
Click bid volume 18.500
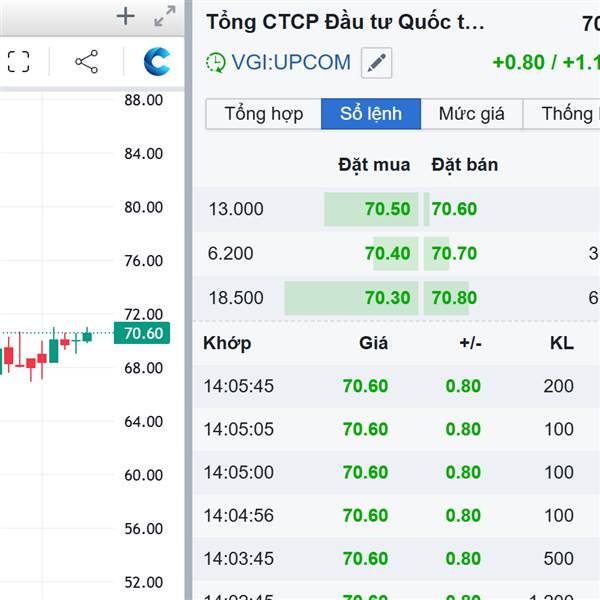[236, 298]
